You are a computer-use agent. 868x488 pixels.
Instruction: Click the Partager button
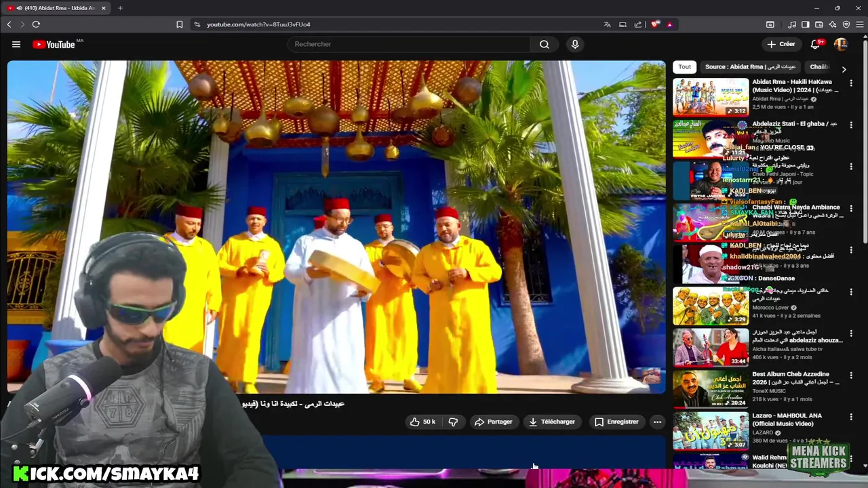point(493,422)
